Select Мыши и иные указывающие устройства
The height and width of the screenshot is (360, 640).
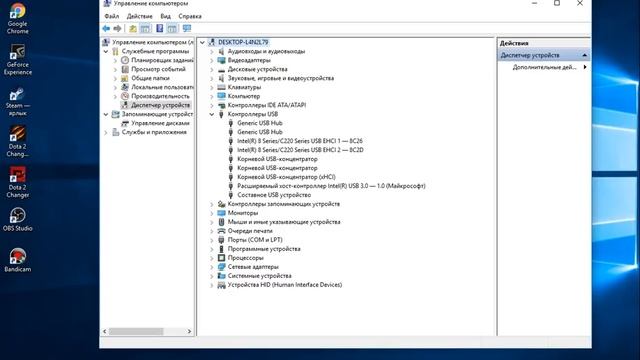pos(284,222)
